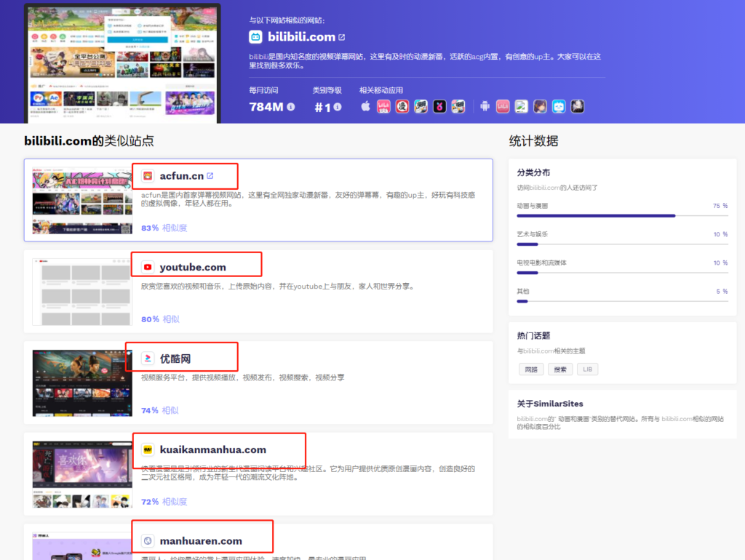Click the 电视电影和流媒体 10% progress bar

pyautogui.click(x=623, y=273)
